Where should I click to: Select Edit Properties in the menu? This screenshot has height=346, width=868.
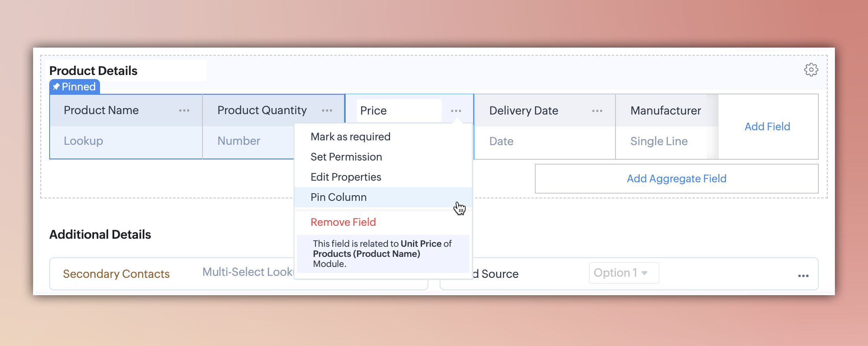click(346, 177)
